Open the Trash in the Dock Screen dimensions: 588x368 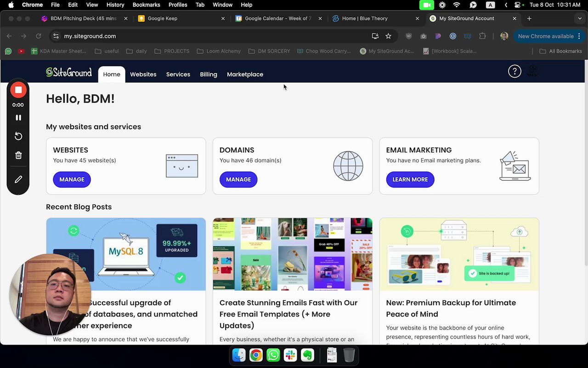349,355
